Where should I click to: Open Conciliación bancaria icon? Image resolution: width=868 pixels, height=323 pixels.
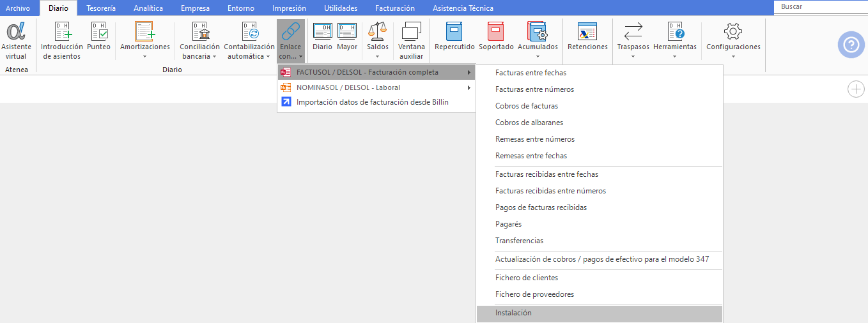(199, 31)
